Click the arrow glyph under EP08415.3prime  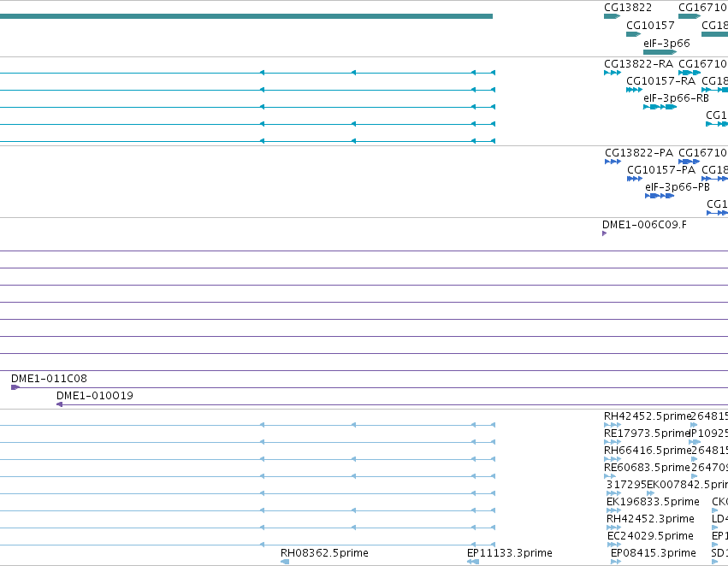pos(616,562)
